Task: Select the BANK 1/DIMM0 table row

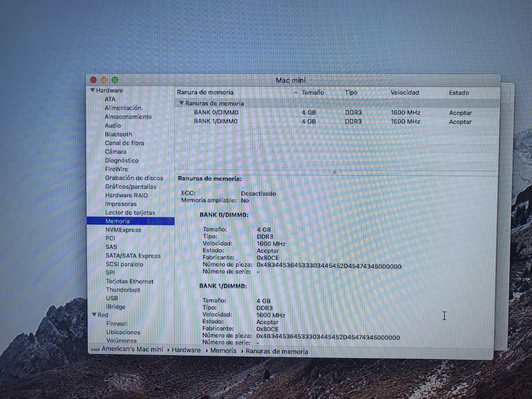Action: tap(338, 122)
